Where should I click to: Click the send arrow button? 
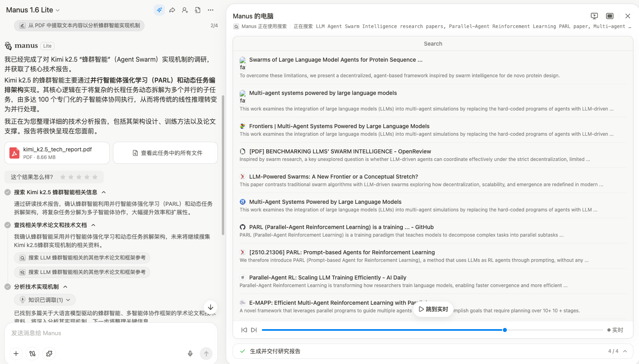tap(206, 354)
